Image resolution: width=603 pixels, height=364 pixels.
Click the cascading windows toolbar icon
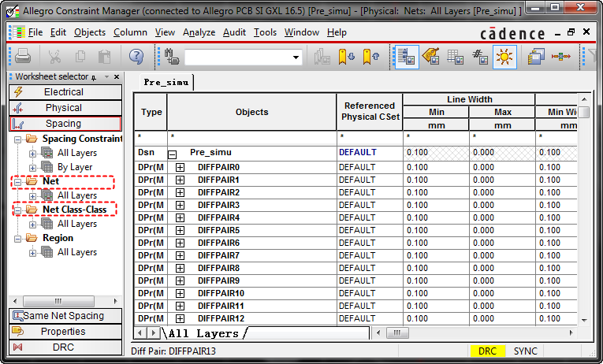point(536,57)
